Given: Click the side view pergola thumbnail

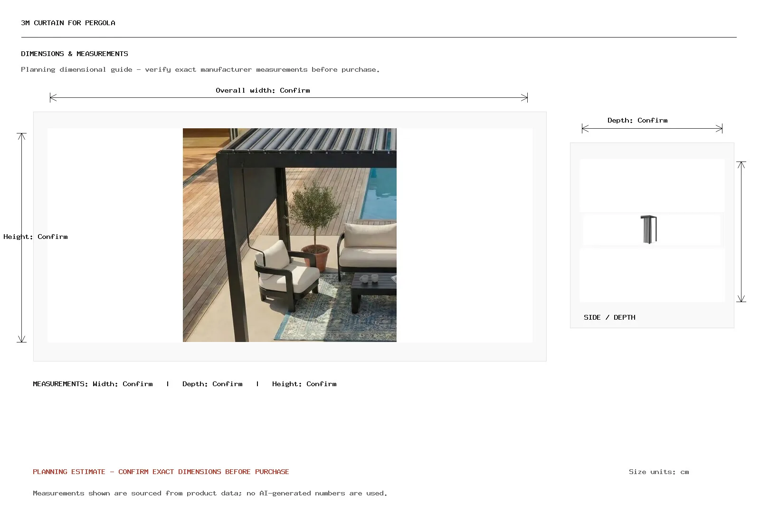Looking at the screenshot, I should point(649,229).
